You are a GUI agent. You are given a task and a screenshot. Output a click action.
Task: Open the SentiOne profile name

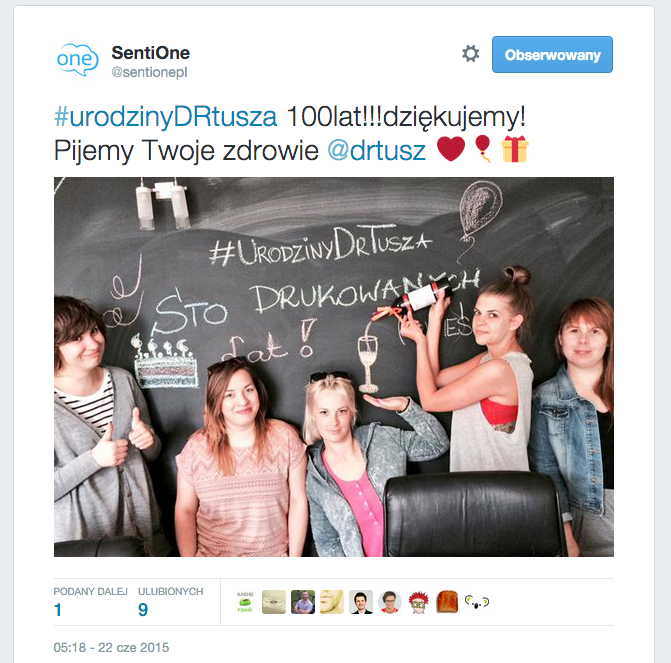(151, 53)
